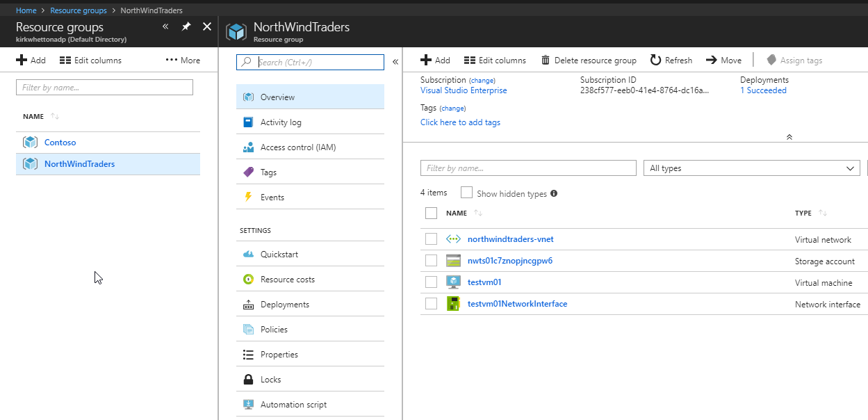Viewport: 868px width, 420px height.
Task: Collapse the essentials panel with double chevron
Action: coord(789,137)
